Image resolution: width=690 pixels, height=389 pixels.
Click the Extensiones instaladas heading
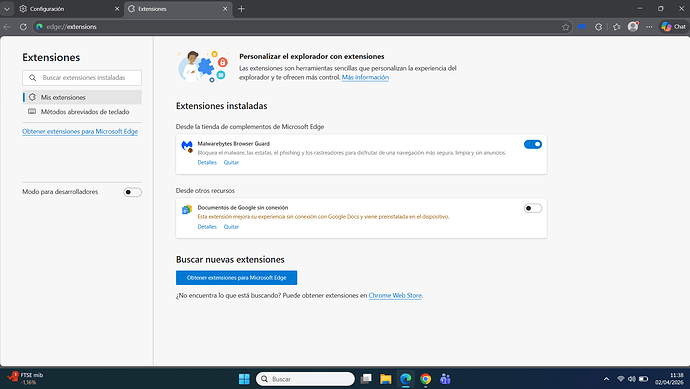click(221, 106)
